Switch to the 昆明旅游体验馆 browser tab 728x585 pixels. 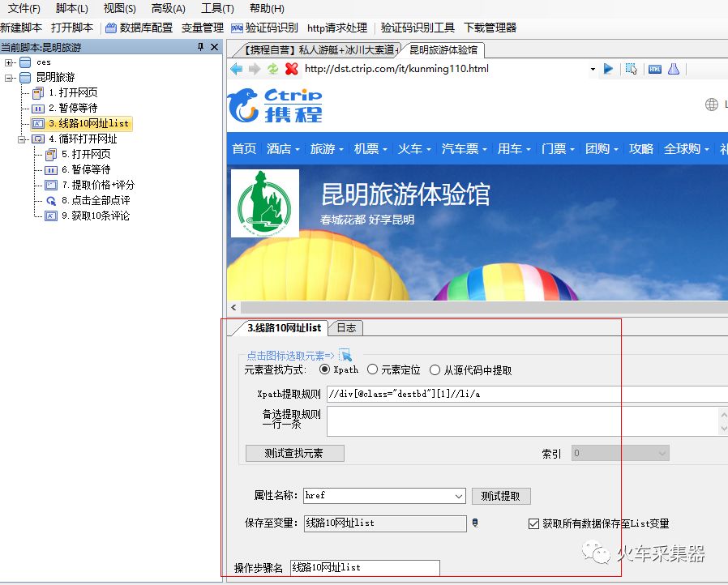[443, 50]
